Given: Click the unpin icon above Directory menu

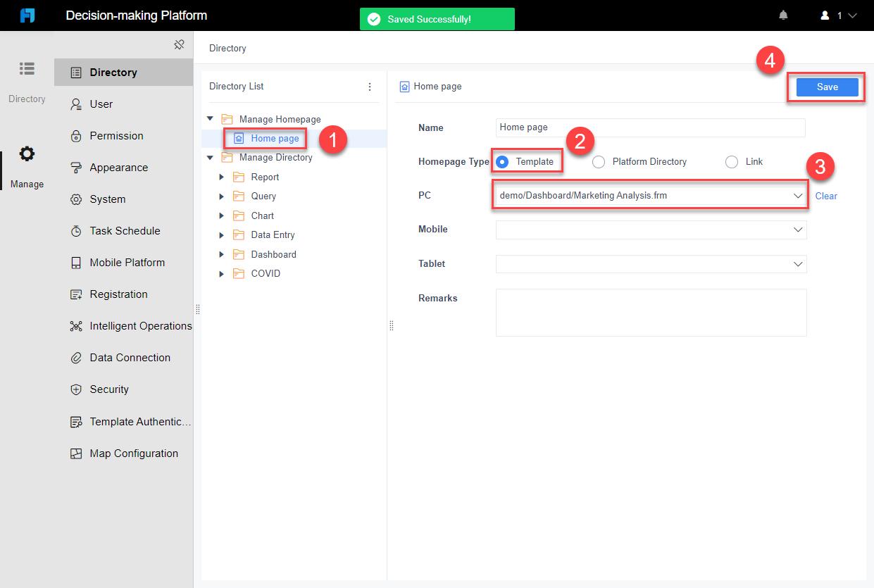Looking at the screenshot, I should coord(180,44).
